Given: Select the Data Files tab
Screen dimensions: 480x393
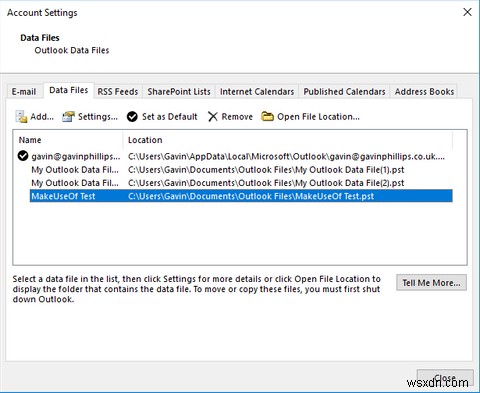Looking at the screenshot, I should 69,90.
